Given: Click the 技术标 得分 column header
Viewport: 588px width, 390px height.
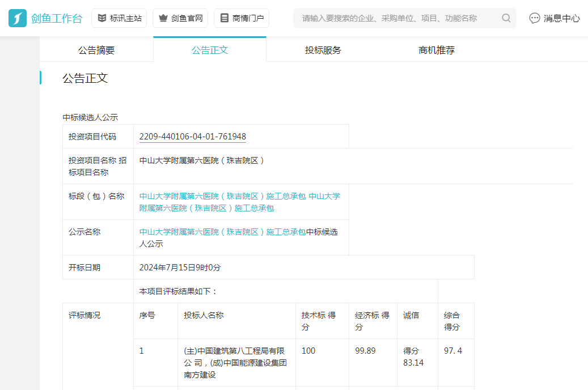Looking at the screenshot, I should coord(322,321).
